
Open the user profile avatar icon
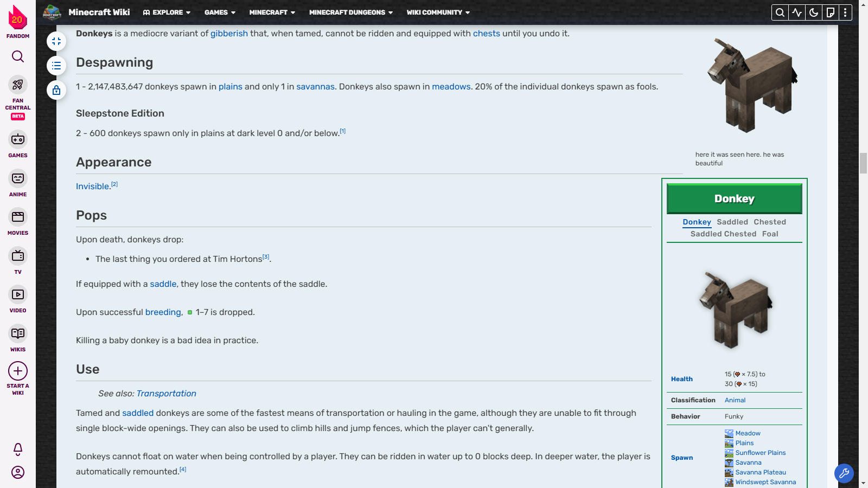tap(18, 472)
